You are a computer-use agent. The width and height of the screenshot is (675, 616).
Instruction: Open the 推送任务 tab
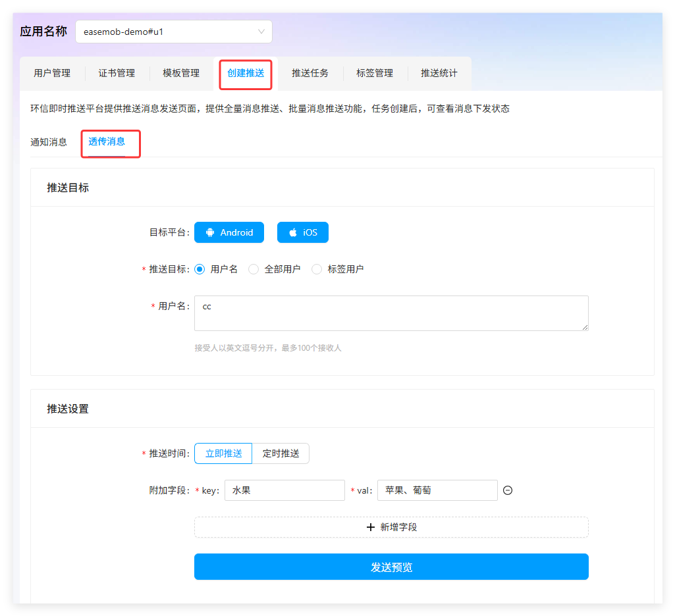click(310, 73)
